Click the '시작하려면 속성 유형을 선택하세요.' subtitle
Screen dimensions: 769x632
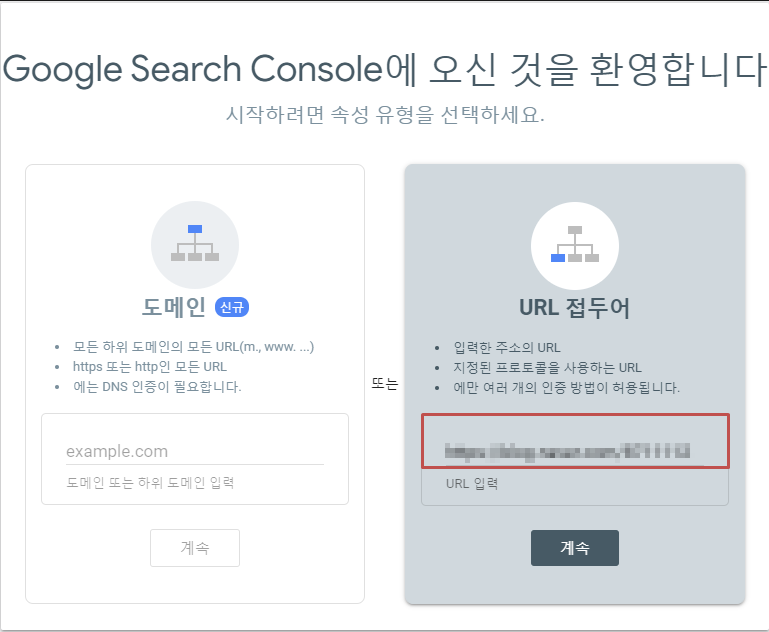pos(385,115)
